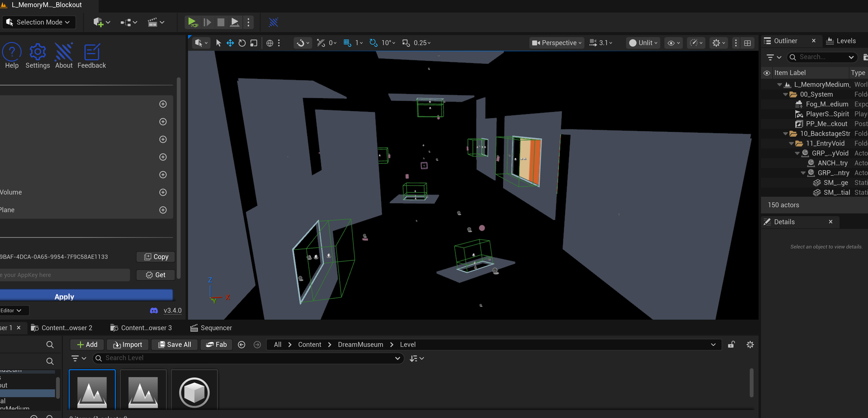Toggle rotation snapping icon
This screenshot has height=418, width=868.
click(x=373, y=43)
